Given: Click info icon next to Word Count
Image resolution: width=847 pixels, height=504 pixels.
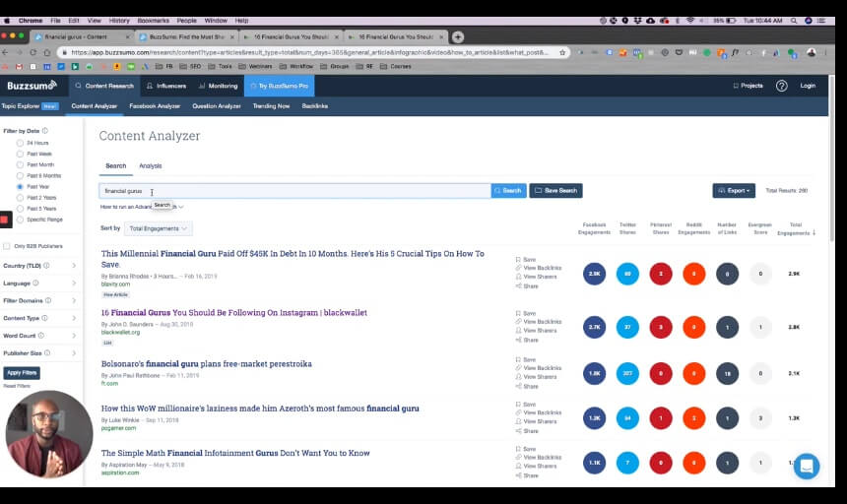Looking at the screenshot, I should pyautogui.click(x=41, y=336).
